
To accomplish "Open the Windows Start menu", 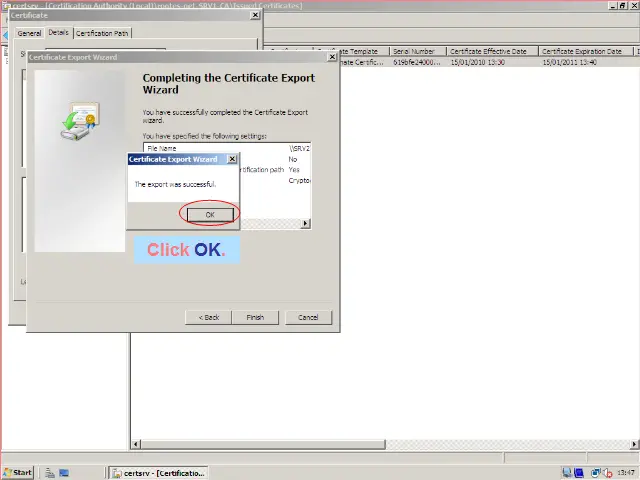I will click(18, 472).
